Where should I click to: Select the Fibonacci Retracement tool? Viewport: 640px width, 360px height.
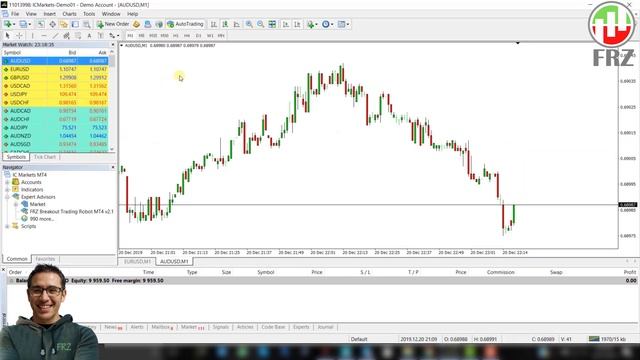point(78,36)
